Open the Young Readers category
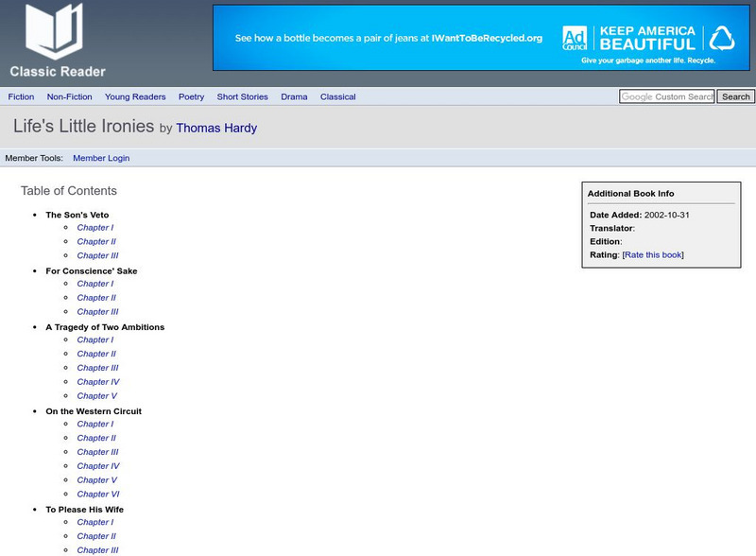The height and width of the screenshot is (556, 756). pyautogui.click(x=135, y=96)
